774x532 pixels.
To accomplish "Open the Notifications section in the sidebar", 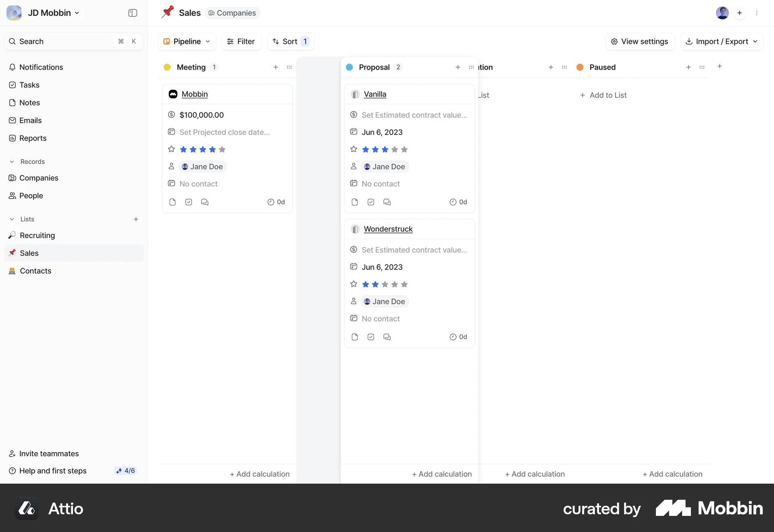I will click(41, 67).
